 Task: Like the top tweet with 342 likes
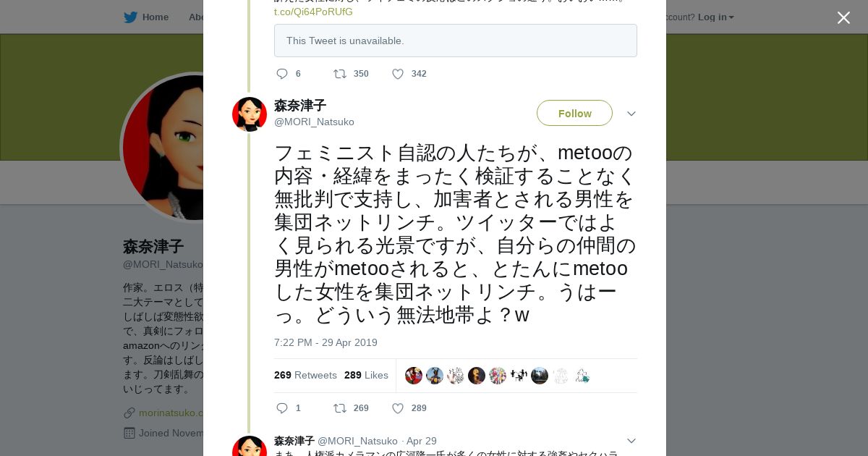click(398, 74)
